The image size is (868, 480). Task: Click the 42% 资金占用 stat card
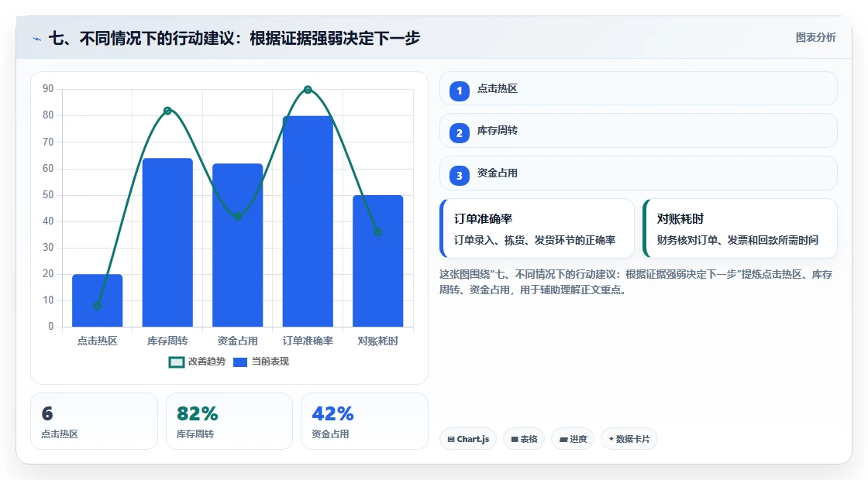pyautogui.click(x=364, y=421)
